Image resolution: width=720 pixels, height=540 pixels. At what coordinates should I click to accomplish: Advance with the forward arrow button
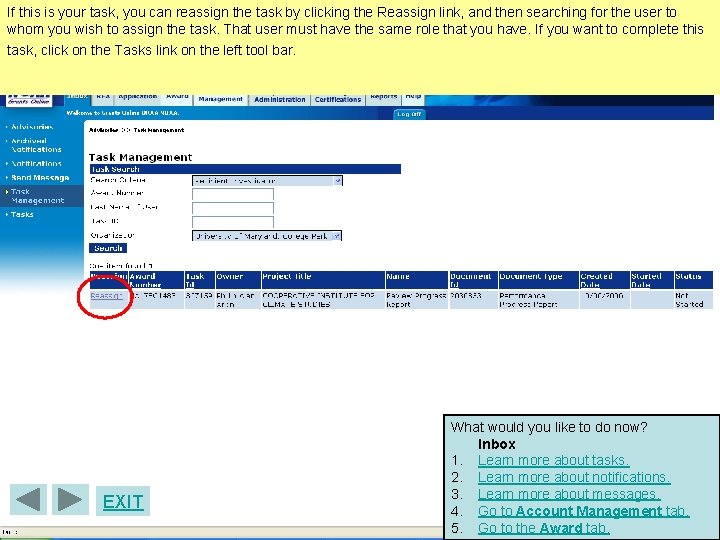tap(70, 499)
